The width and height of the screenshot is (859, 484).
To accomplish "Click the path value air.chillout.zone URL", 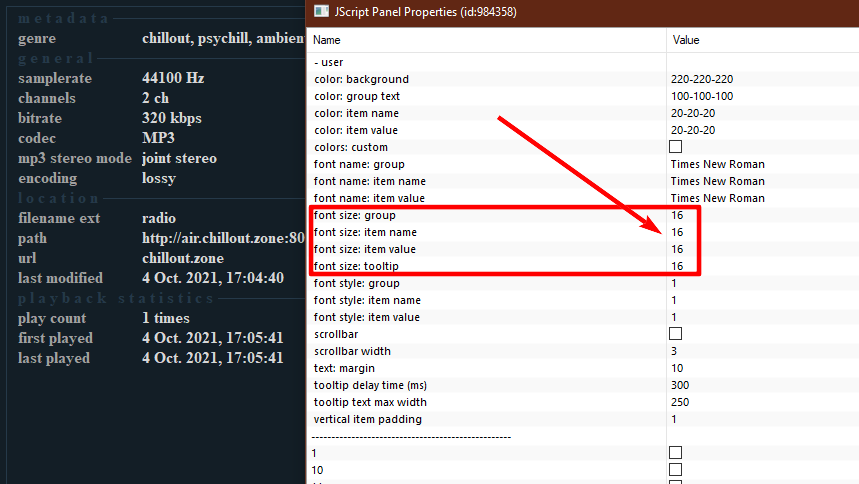I will click(x=224, y=238).
